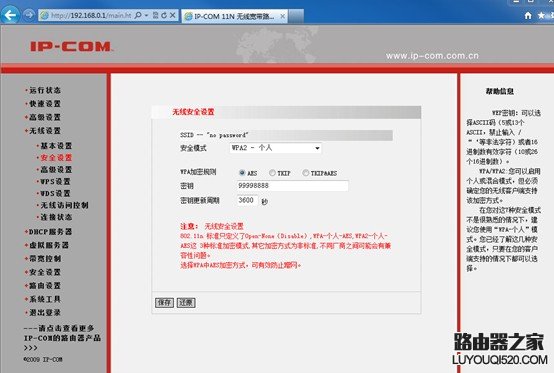554x373 pixels.
Task: Open the 系统工具 menu item
Action: (x=45, y=299)
